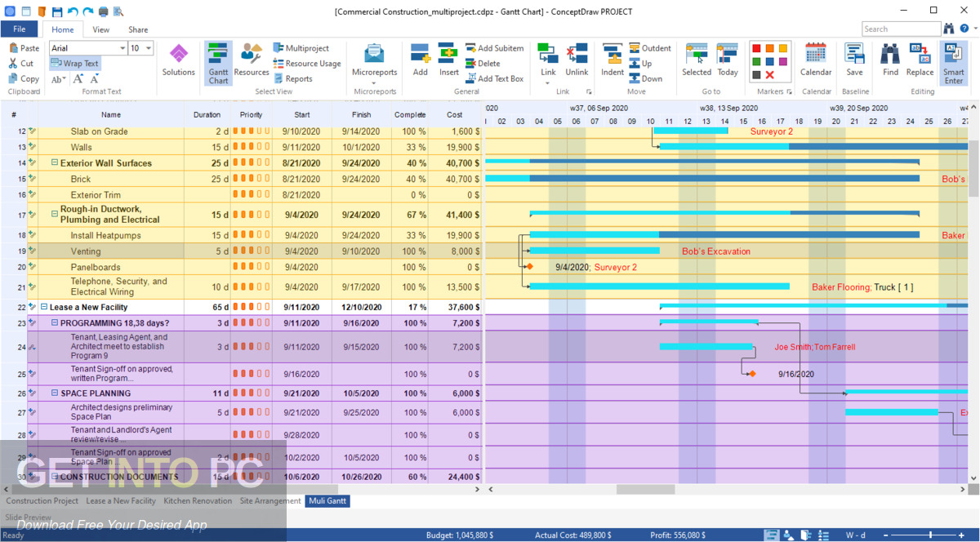Delete the selected task
Screen dimensions: 980x542
(x=483, y=64)
